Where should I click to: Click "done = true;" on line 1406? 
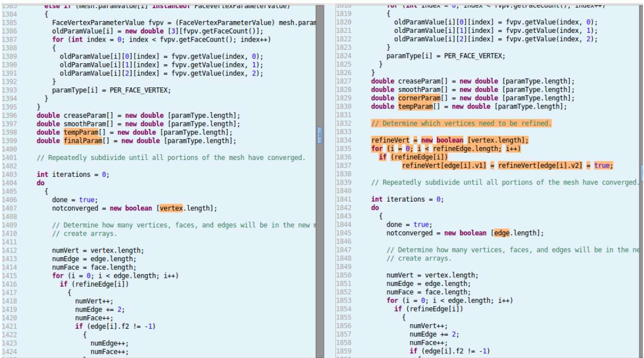pos(75,200)
